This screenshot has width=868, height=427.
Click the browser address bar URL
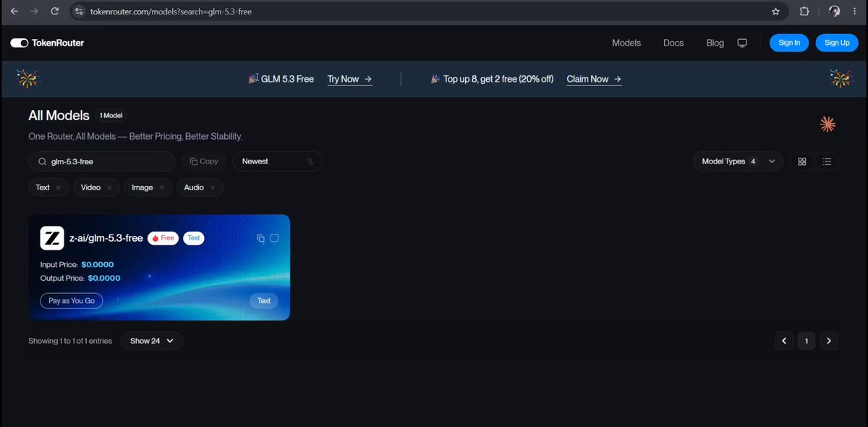tap(171, 12)
